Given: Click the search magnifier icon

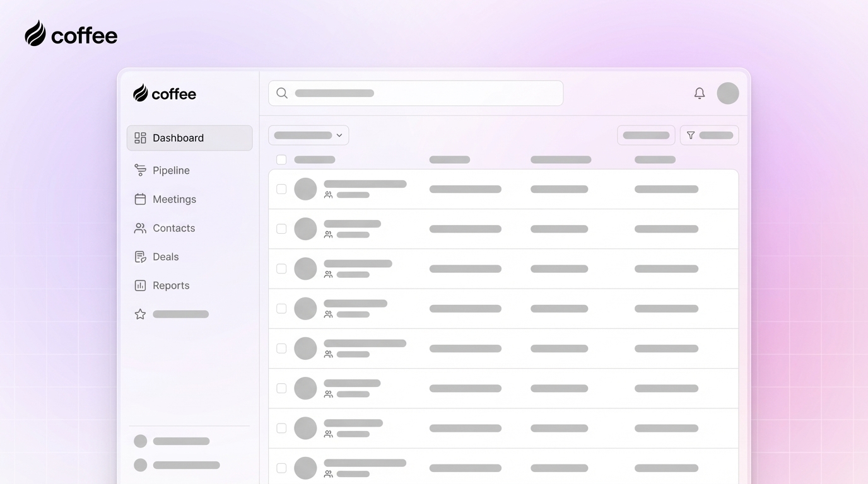Looking at the screenshot, I should point(282,93).
